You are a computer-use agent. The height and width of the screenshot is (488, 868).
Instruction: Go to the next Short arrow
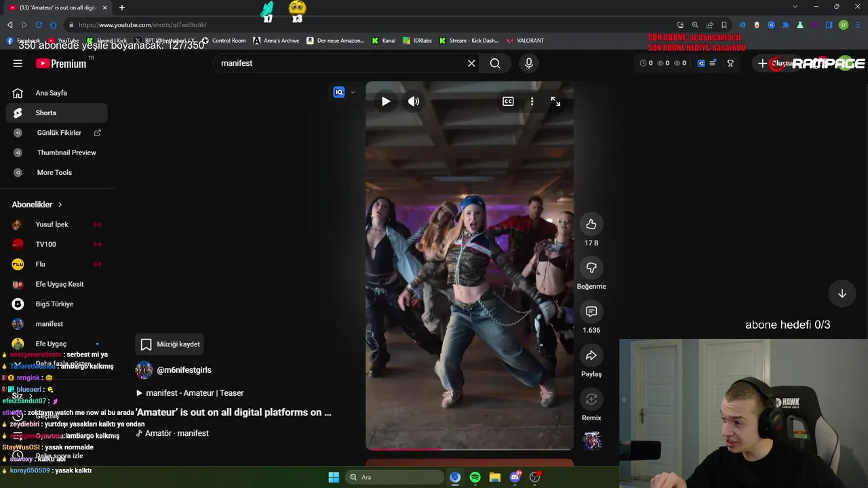[x=842, y=293]
